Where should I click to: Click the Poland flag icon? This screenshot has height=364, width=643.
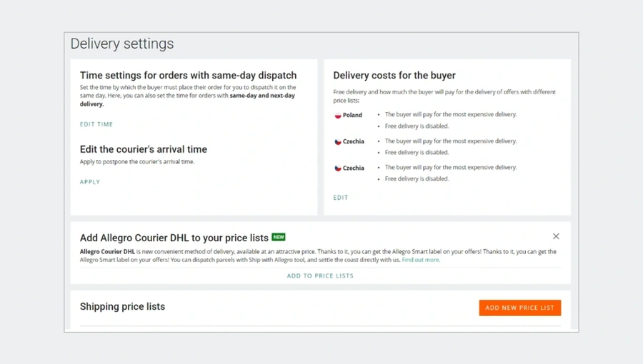tap(338, 116)
